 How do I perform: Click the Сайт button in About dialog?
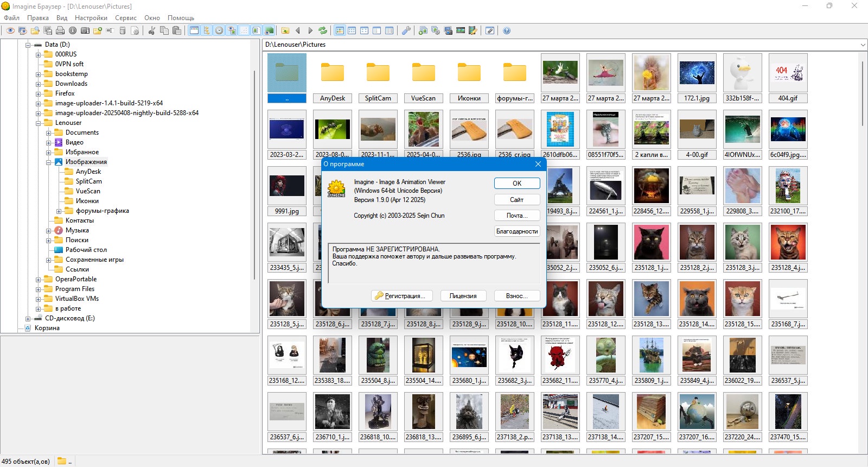tap(517, 200)
